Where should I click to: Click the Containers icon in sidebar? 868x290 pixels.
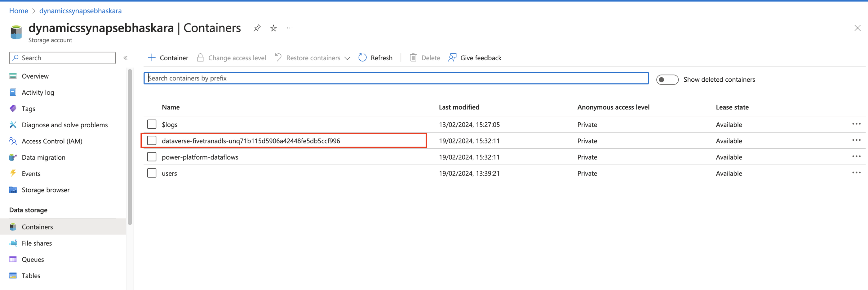tap(13, 227)
